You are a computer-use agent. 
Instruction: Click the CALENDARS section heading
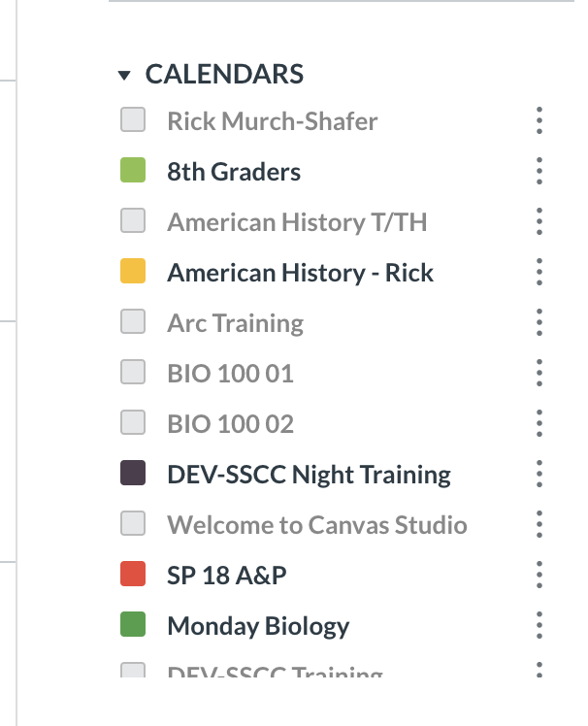coord(224,74)
